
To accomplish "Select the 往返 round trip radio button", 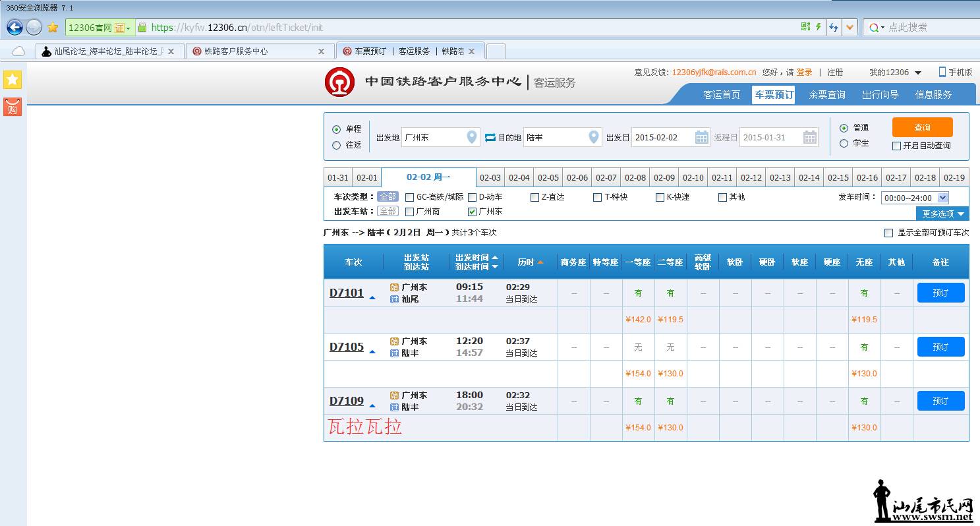I will click(337, 145).
